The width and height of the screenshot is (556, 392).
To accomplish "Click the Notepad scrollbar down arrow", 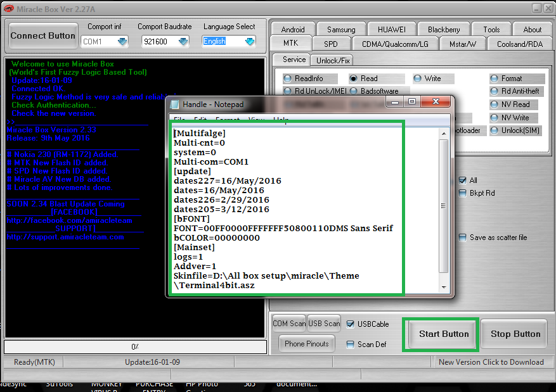I will click(444, 287).
